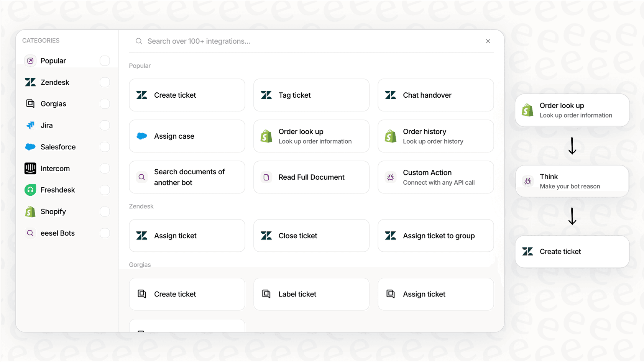Add the Popular Create ticket Zendesk action

[x=187, y=95]
